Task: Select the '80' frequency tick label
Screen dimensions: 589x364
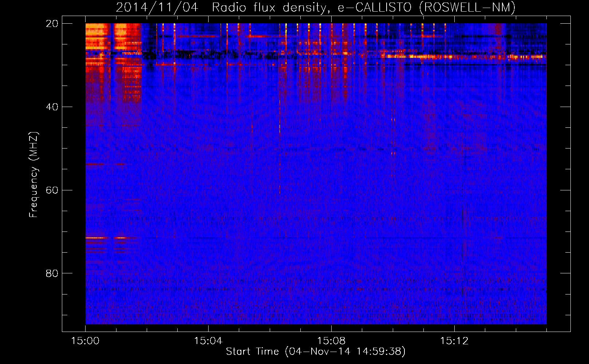Action: pos(52,273)
